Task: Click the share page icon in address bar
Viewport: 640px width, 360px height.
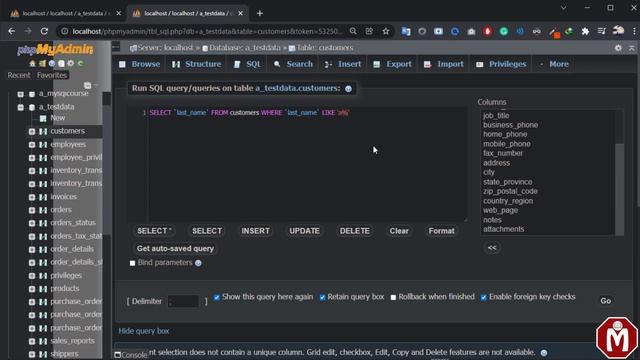Action: [369, 31]
